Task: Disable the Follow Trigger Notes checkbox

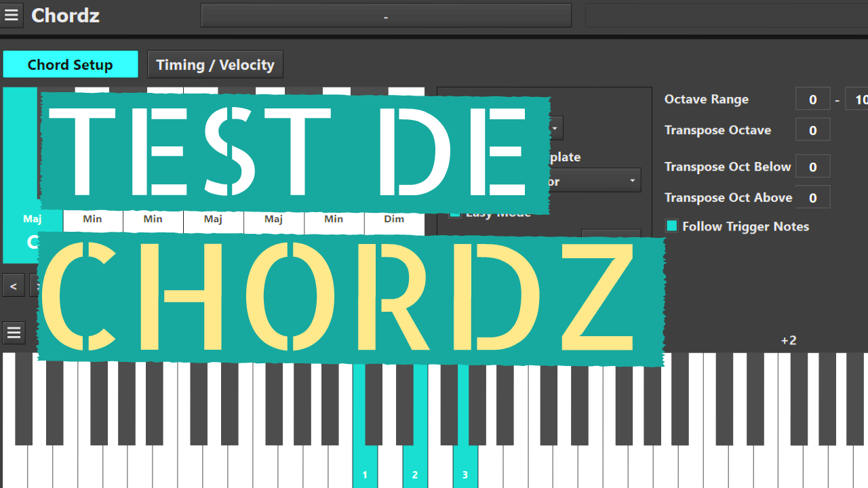Action: [x=671, y=226]
